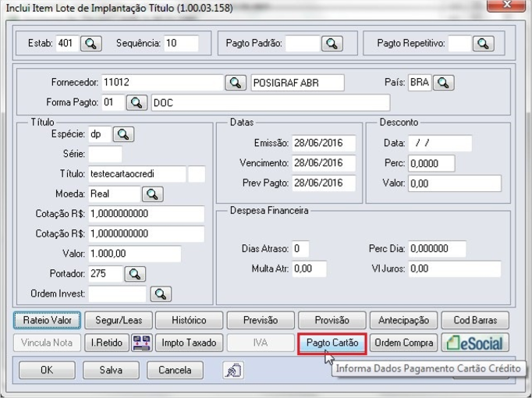Focus the Perc Dia field
The image size is (532, 398).
click(438, 249)
